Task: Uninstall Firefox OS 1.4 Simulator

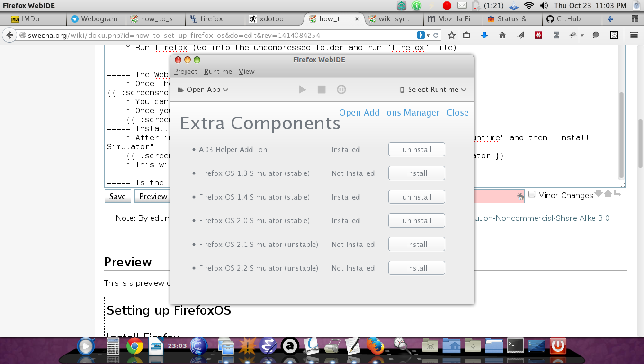Action: click(417, 197)
